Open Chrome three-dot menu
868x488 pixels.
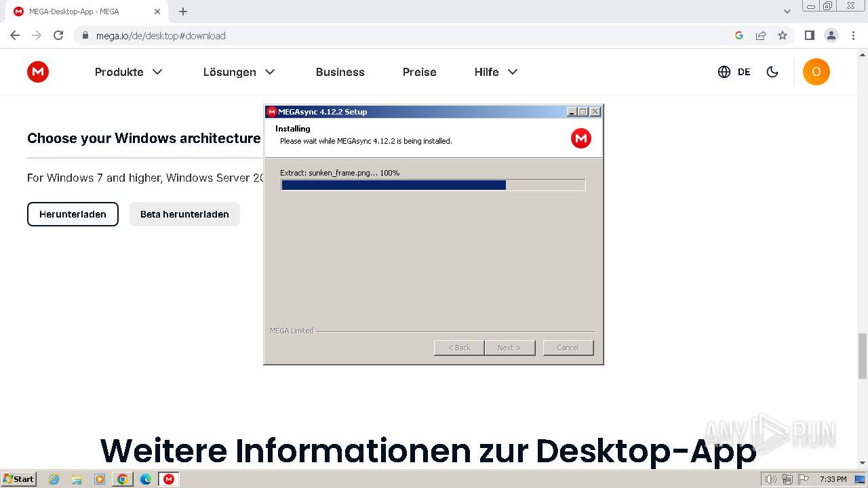[854, 35]
